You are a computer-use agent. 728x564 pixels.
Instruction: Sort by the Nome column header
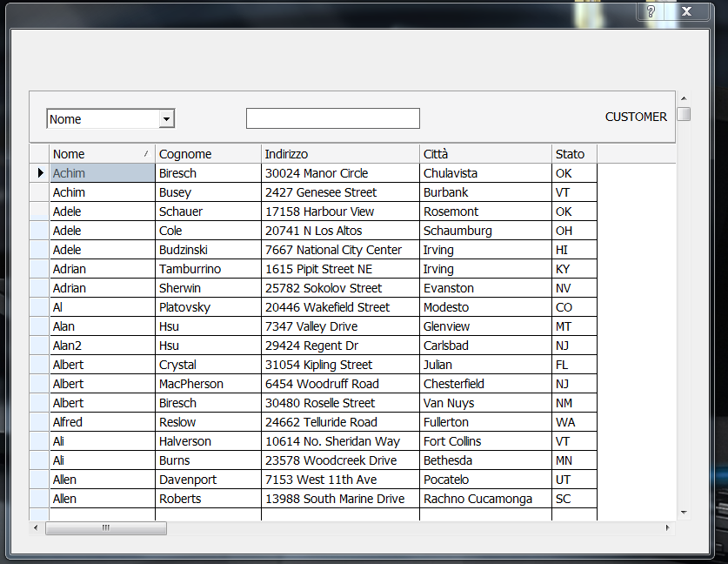tap(102, 154)
